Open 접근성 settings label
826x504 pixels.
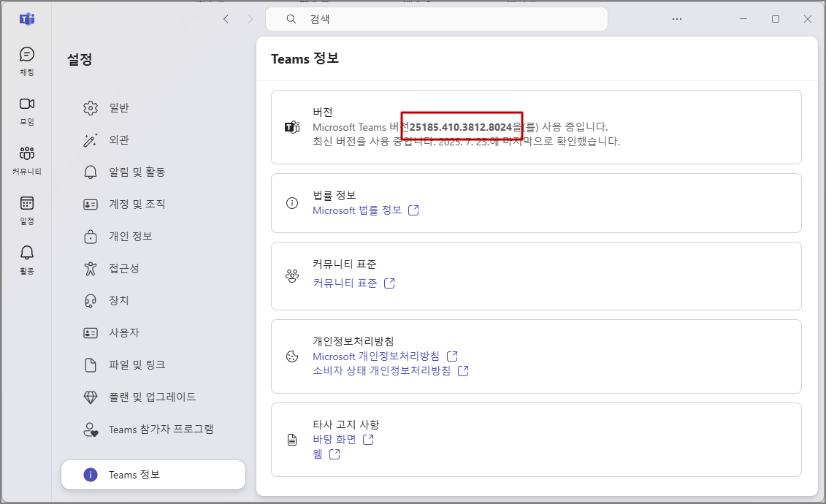(x=124, y=269)
